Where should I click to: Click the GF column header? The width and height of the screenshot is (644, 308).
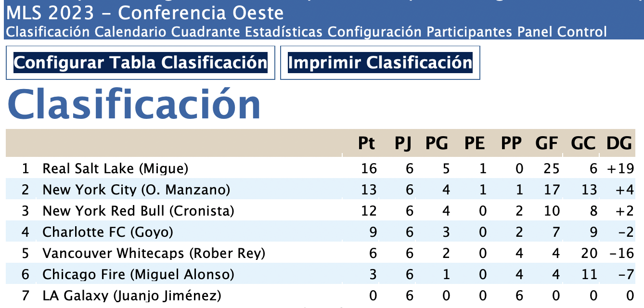547,143
